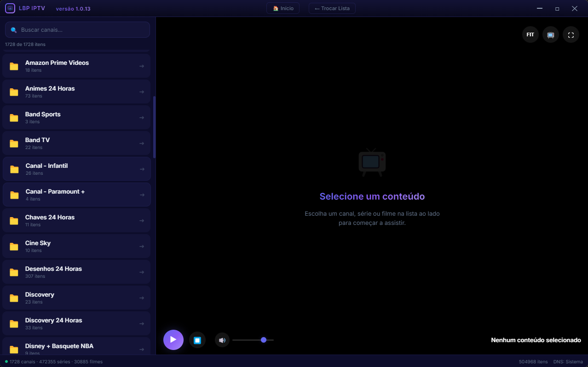The height and width of the screenshot is (367, 588).
Task: Click the TV mode icon at top right
Action: pyautogui.click(x=551, y=34)
